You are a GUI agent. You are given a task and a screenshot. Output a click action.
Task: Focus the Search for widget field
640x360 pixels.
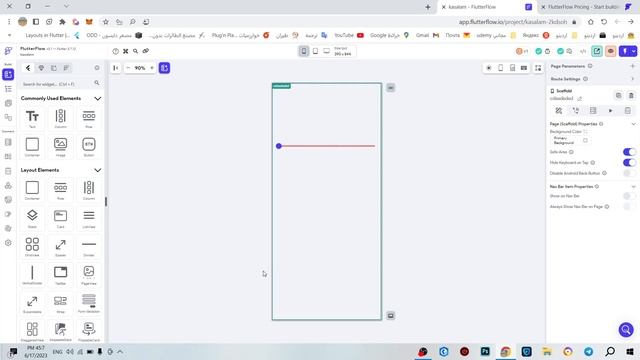61,84
